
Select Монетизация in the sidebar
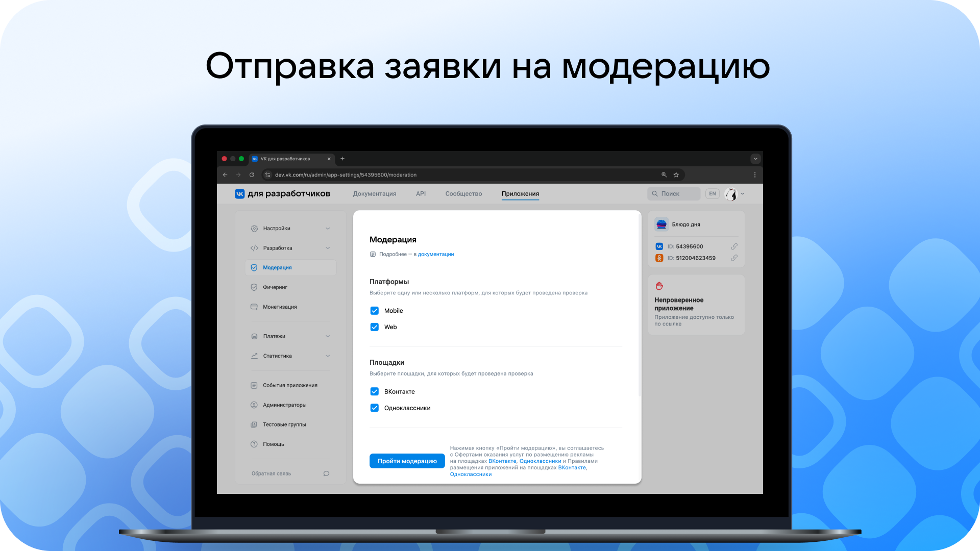tap(291, 307)
